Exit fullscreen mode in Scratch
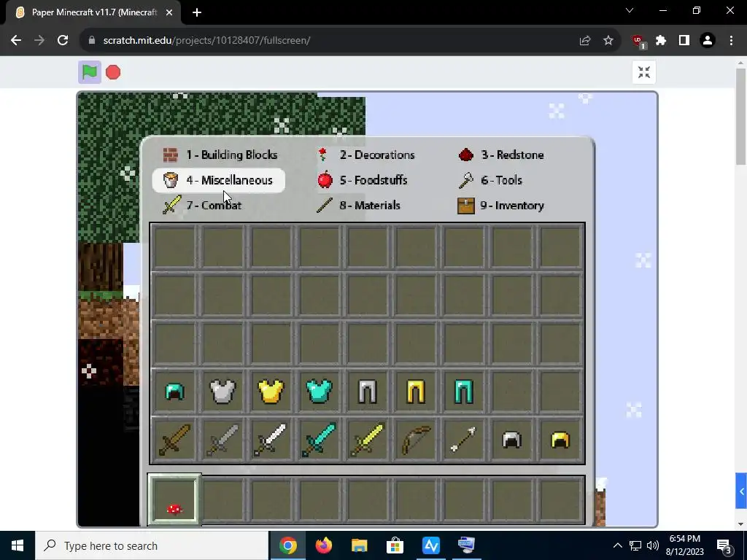 (644, 72)
